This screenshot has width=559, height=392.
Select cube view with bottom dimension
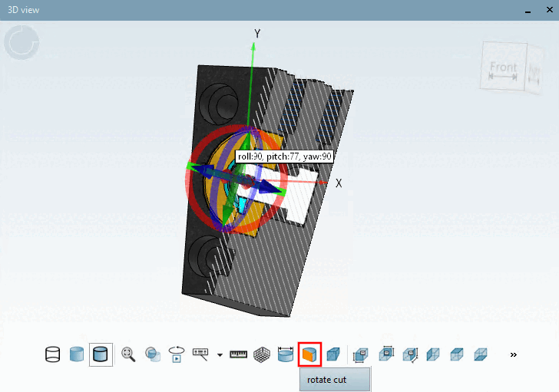tap(360, 355)
